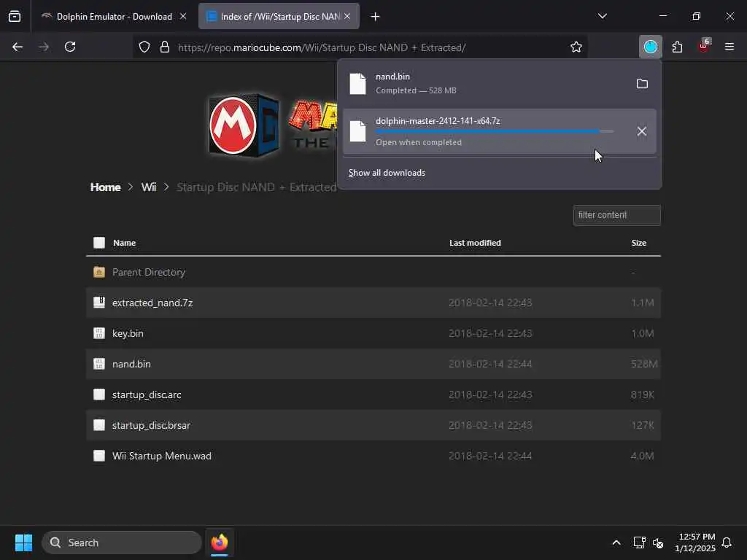Image resolution: width=747 pixels, height=560 pixels.
Task: Select the Index of /Wii/Startup Disc tab
Action: (x=279, y=16)
